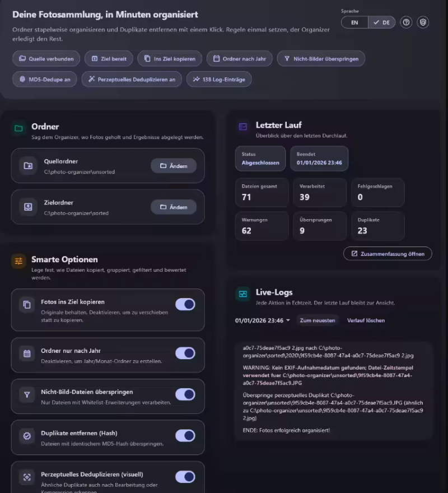448x493 pixels.
Task: Click the calendar icon beside Ordner nur nach Jahr
Action: (x=27, y=354)
